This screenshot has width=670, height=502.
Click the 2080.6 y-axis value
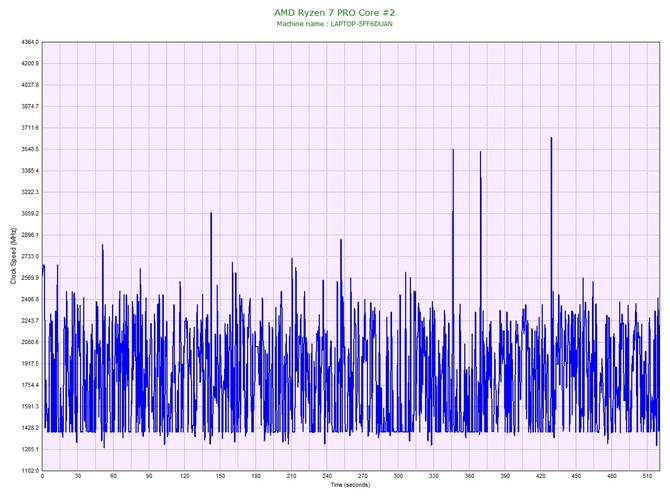pos(30,342)
